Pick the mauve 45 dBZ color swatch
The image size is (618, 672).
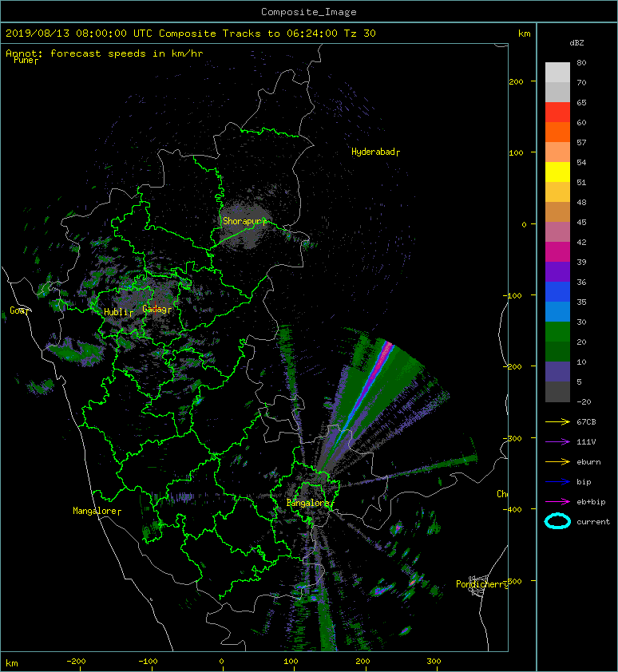tap(557, 232)
